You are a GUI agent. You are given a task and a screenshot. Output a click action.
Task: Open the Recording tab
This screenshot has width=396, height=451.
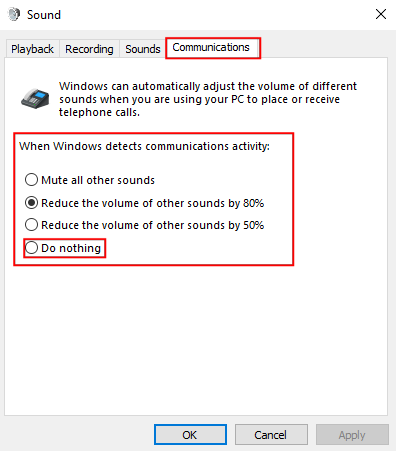click(x=89, y=49)
